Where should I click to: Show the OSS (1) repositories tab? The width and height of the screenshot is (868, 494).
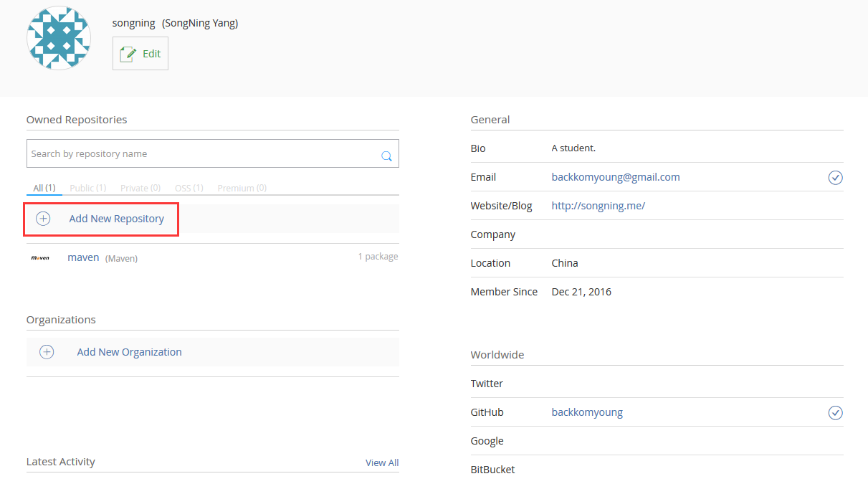pos(189,188)
